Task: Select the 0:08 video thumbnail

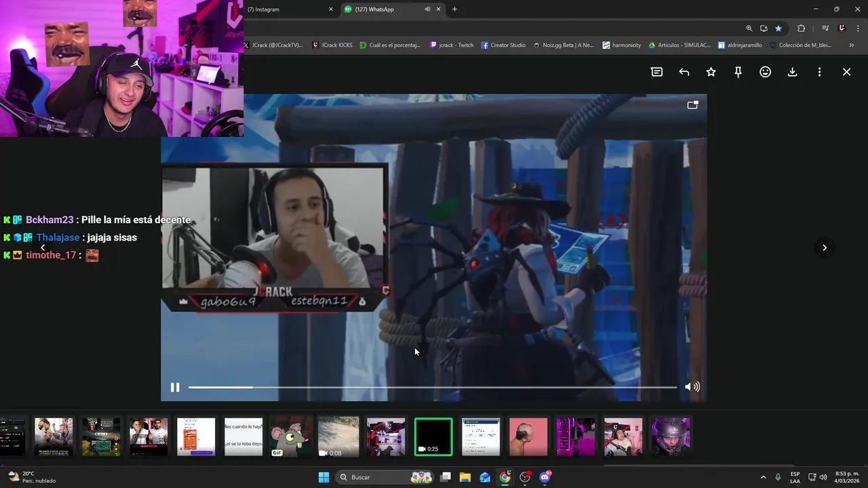Action: [x=338, y=436]
